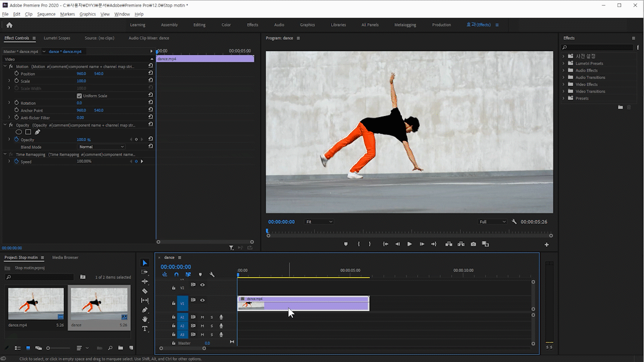Switch to the Lumetri Scopes tab
Viewport: 644px width, 362px height.
(x=57, y=38)
